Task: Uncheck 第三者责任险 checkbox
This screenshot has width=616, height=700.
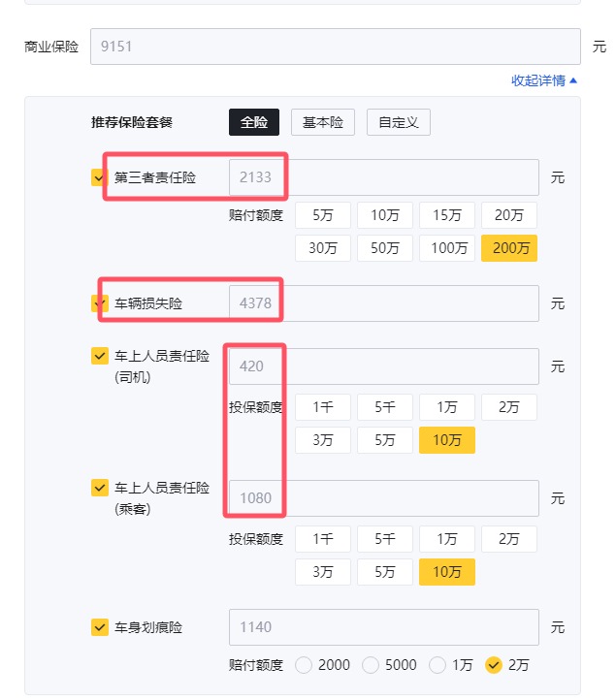Action: [x=99, y=177]
